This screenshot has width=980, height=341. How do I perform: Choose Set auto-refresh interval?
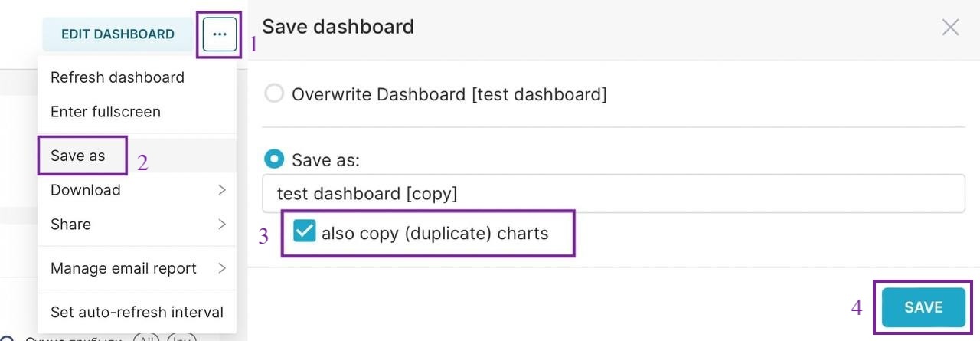tap(137, 312)
